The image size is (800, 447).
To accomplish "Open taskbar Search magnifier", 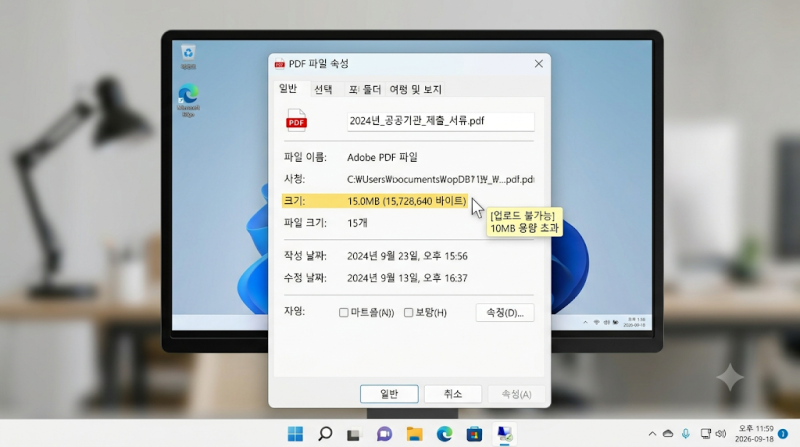I will (x=325, y=434).
